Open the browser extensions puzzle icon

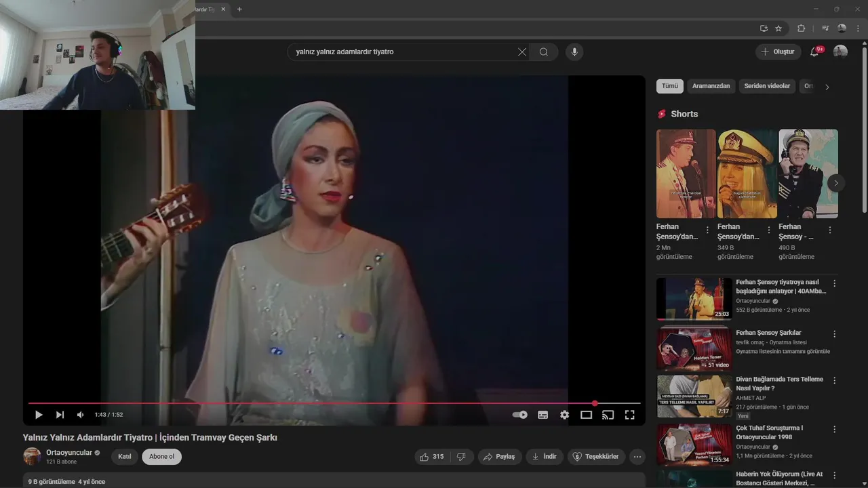801,28
